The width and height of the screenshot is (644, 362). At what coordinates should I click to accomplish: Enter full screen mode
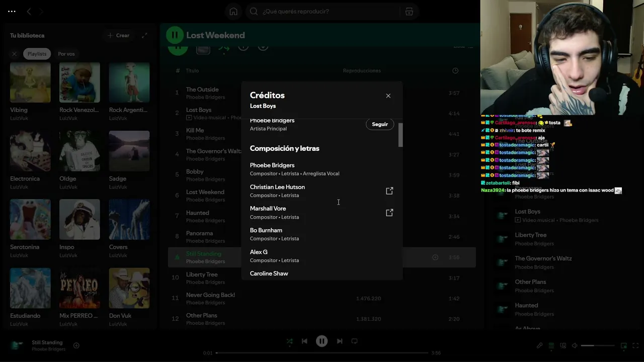coord(635,345)
